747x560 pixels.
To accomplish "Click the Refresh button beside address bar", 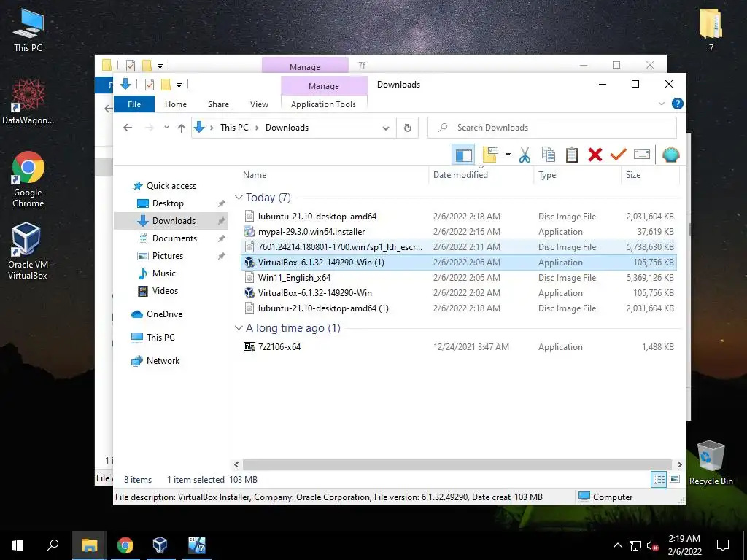I will pos(407,128).
